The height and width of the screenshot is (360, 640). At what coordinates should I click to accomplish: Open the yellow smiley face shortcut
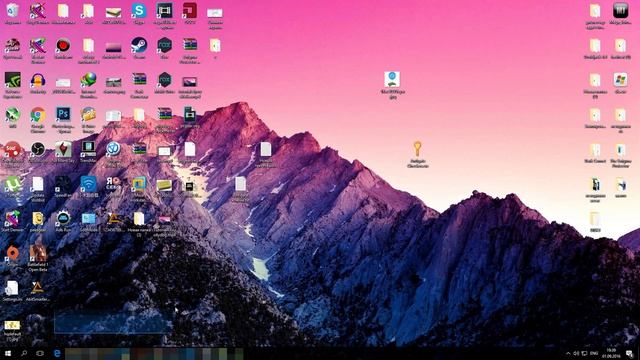tap(38, 219)
